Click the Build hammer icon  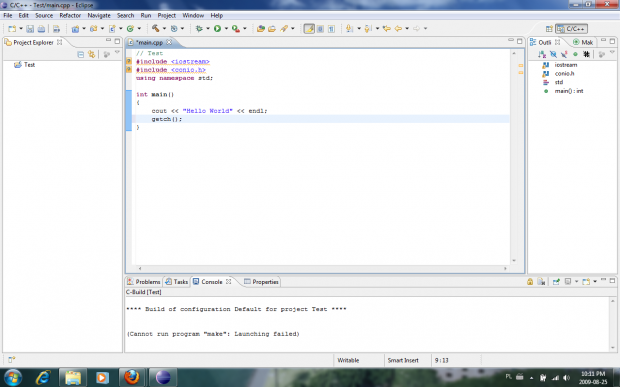155,28
